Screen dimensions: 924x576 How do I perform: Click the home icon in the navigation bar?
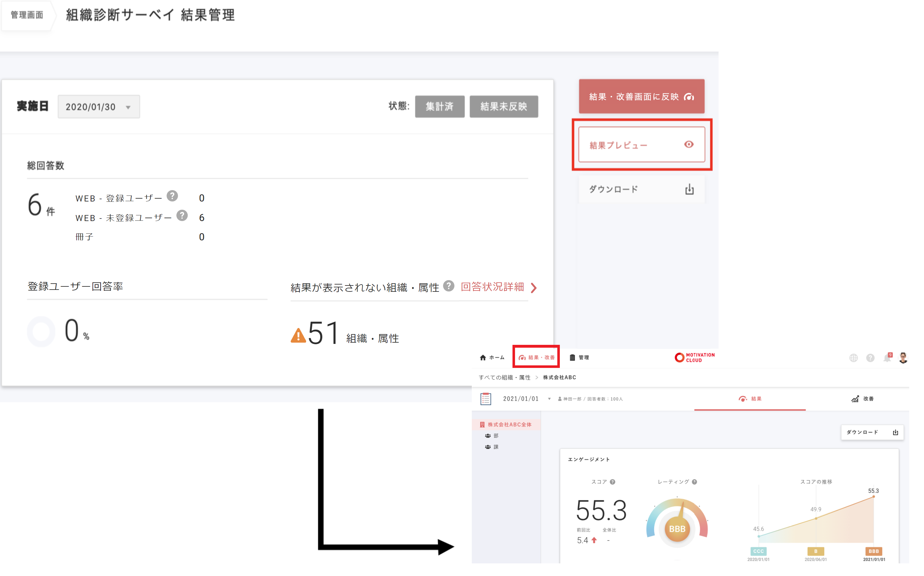[x=483, y=357]
